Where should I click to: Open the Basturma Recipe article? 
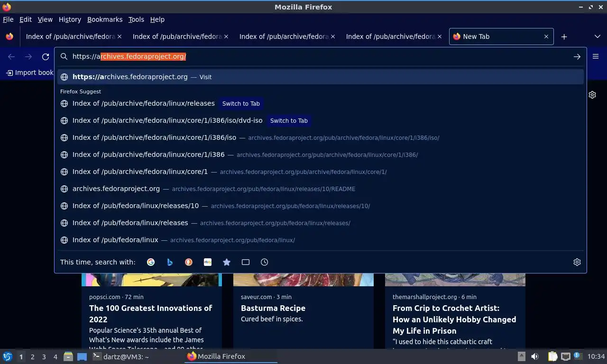(x=273, y=308)
